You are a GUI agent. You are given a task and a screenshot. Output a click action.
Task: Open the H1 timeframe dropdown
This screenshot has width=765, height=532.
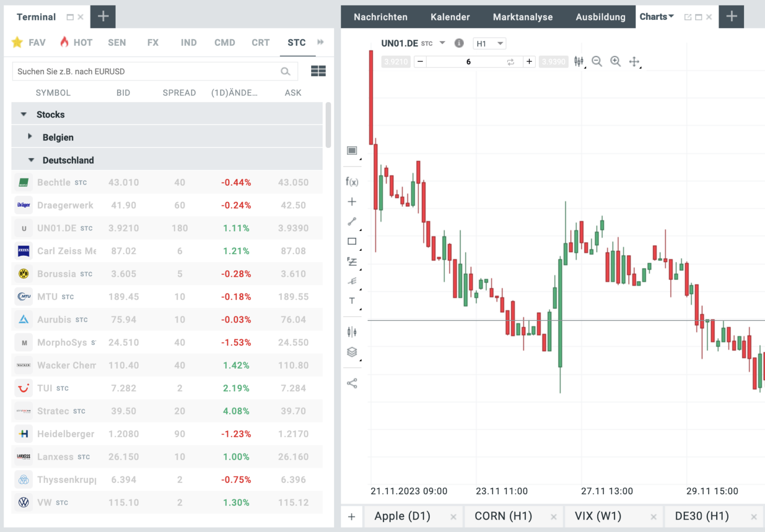click(489, 43)
